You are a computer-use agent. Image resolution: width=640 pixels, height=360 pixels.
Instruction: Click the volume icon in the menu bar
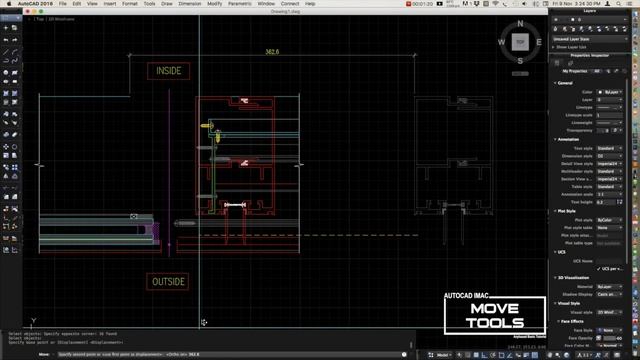pos(524,4)
